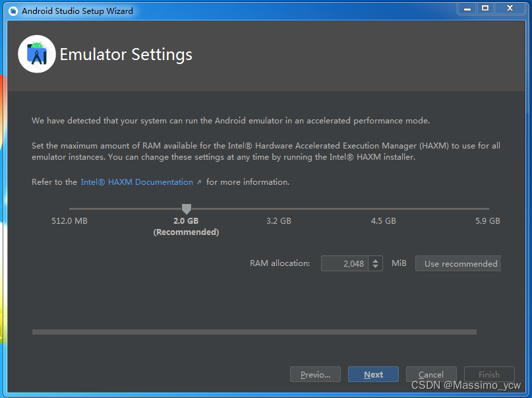
Task: Click the Android Studio logo in header
Action: point(37,54)
